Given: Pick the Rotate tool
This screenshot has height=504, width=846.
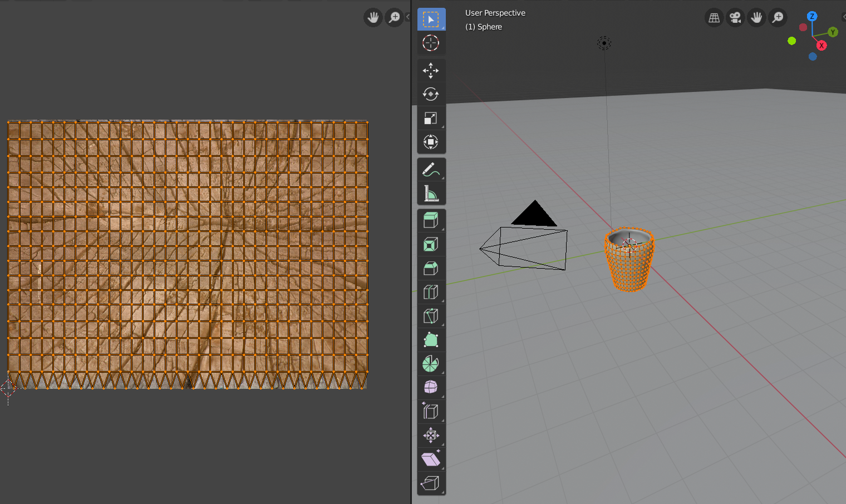Looking at the screenshot, I should click(x=431, y=94).
